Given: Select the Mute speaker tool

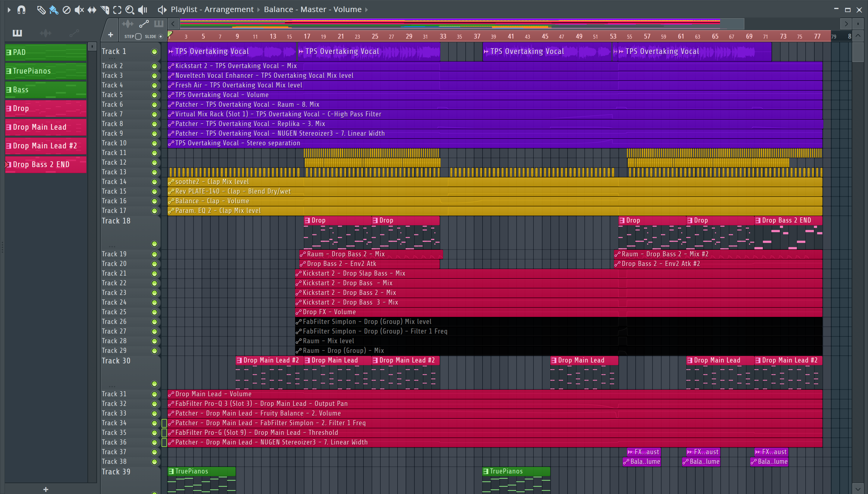Looking at the screenshot, I should point(79,10).
